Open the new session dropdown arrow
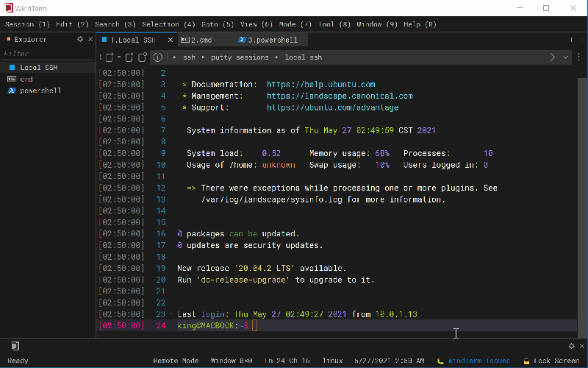This screenshot has height=368, width=588. point(119,57)
